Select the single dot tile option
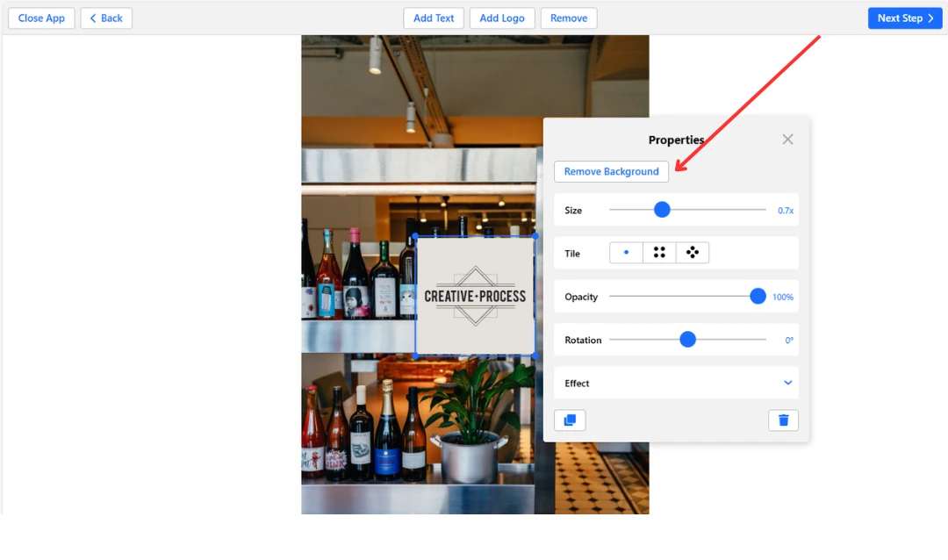 pyautogui.click(x=626, y=253)
